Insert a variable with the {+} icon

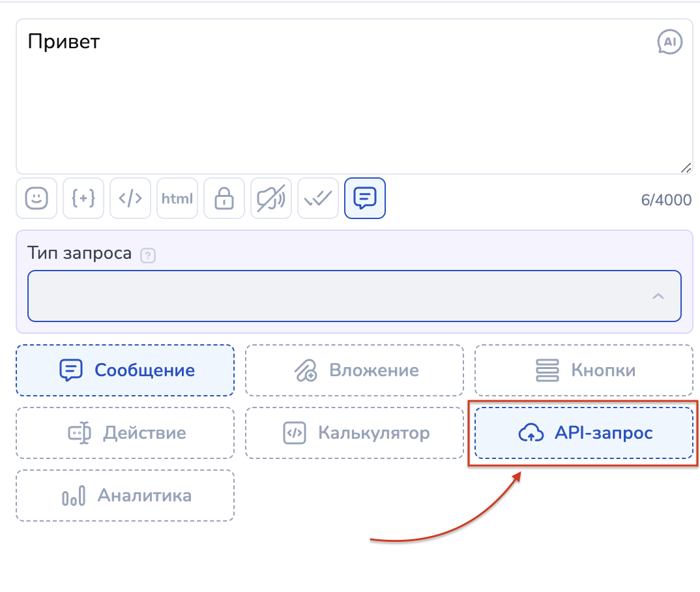click(83, 198)
